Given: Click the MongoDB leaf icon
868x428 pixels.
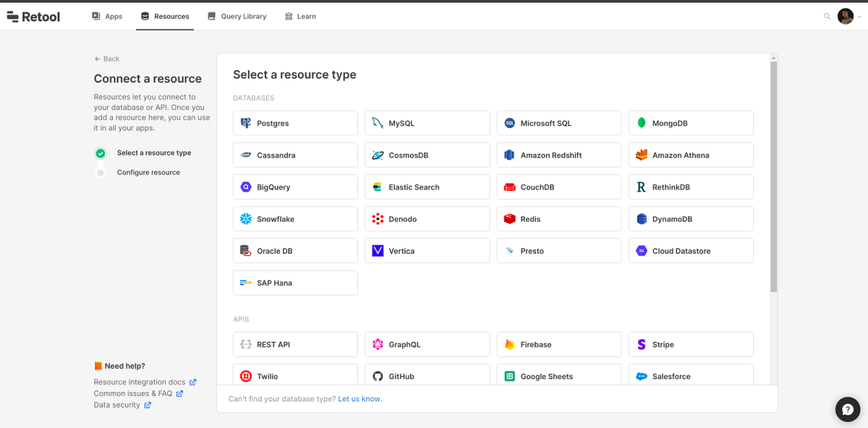Looking at the screenshot, I should [x=641, y=124].
